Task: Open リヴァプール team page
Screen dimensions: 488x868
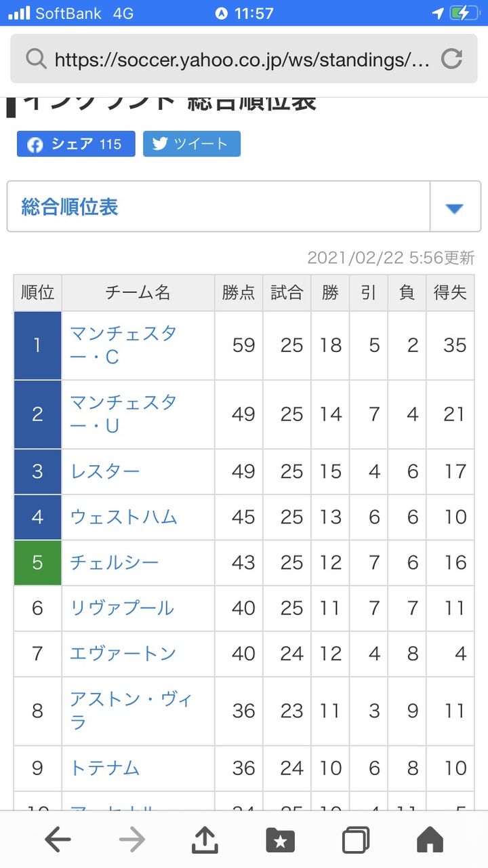Action: click(122, 608)
